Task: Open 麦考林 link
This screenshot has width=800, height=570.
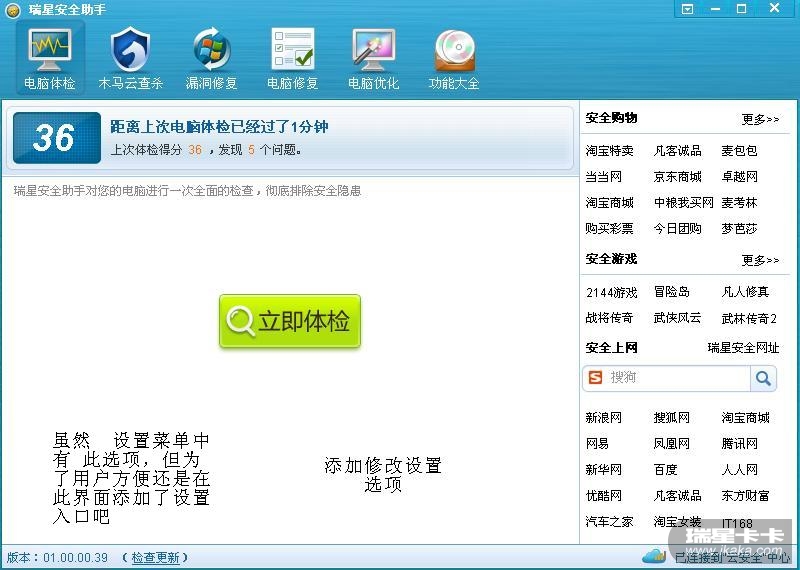Action: pos(739,203)
